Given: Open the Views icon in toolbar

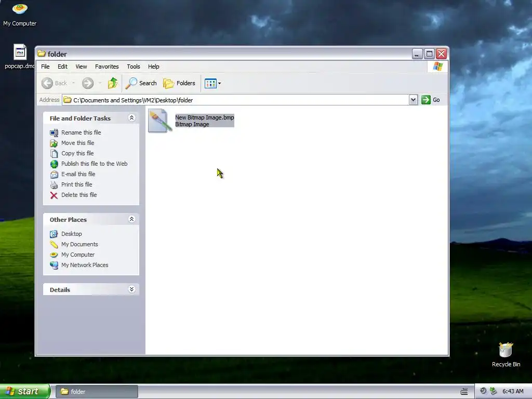Looking at the screenshot, I should click(x=210, y=83).
